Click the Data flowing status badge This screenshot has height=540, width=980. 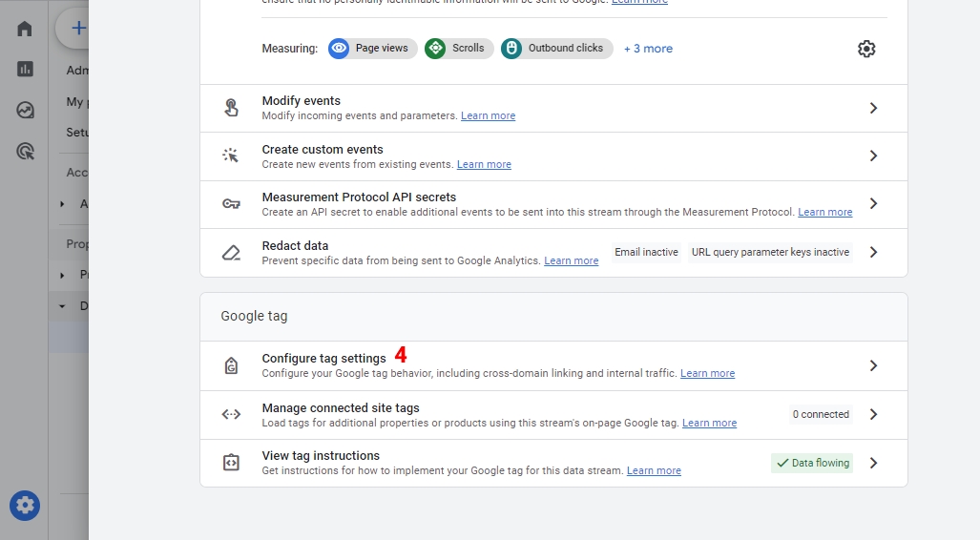click(x=812, y=463)
